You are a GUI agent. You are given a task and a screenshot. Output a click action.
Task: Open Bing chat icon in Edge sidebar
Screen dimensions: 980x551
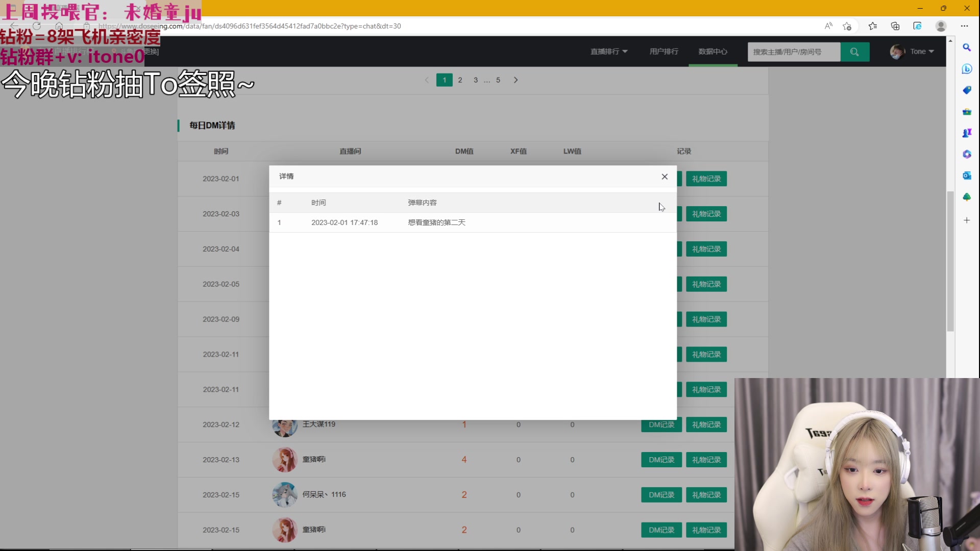click(967, 69)
